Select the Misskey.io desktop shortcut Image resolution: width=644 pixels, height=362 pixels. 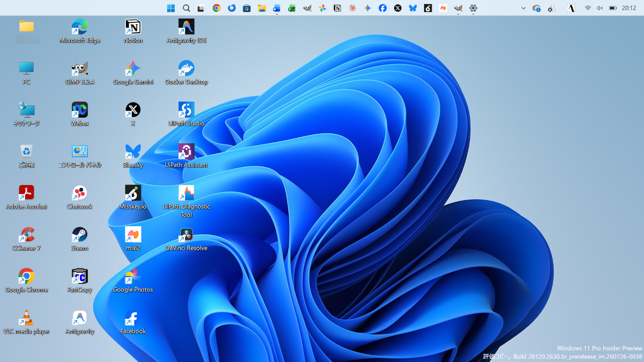click(x=133, y=198)
